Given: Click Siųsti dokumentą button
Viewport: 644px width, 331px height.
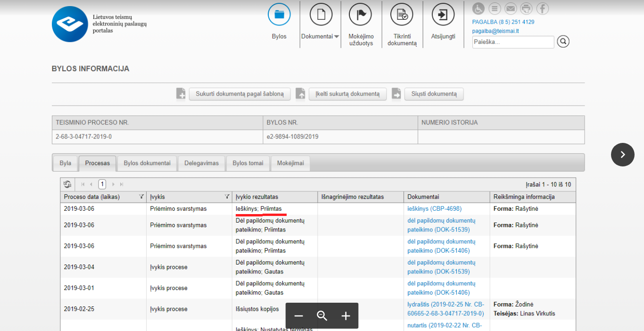Looking at the screenshot, I should click(x=434, y=94).
